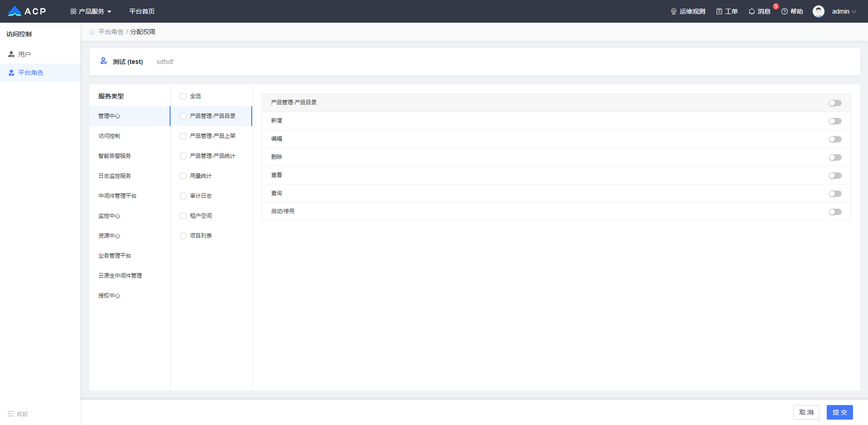The image size is (868, 425).
Task: Click the 提交 button
Action: click(839, 412)
